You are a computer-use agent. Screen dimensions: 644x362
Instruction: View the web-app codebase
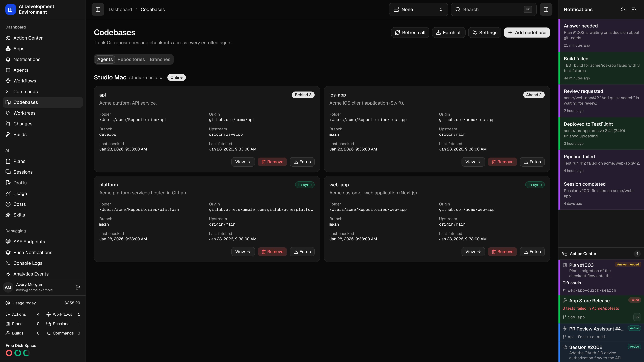point(473,252)
